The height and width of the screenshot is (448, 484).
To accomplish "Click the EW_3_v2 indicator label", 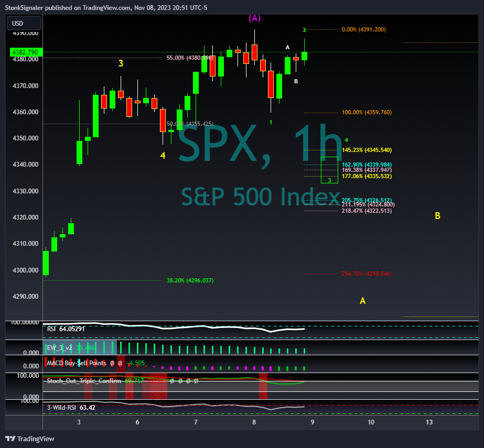I will click(x=59, y=348).
